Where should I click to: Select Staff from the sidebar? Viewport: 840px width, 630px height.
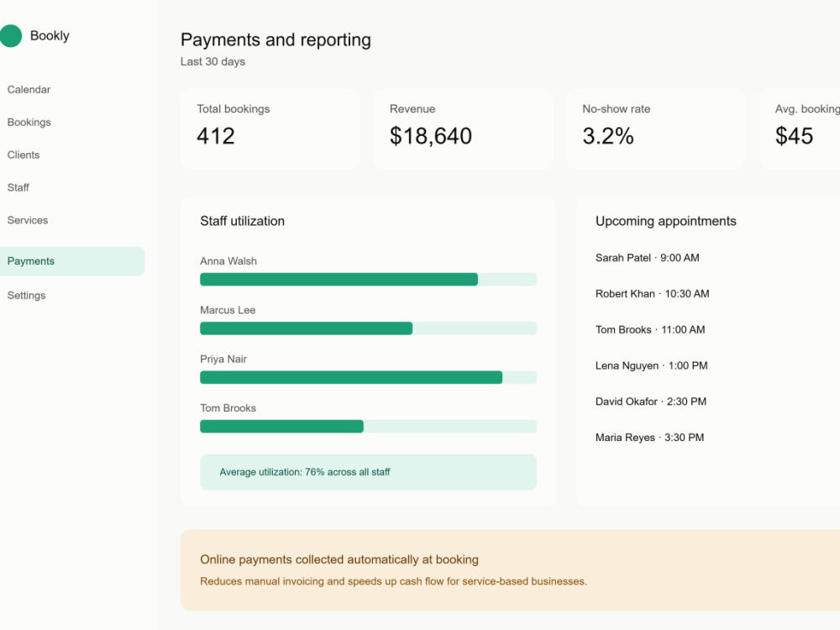pyautogui.click(x=18, y=187)
